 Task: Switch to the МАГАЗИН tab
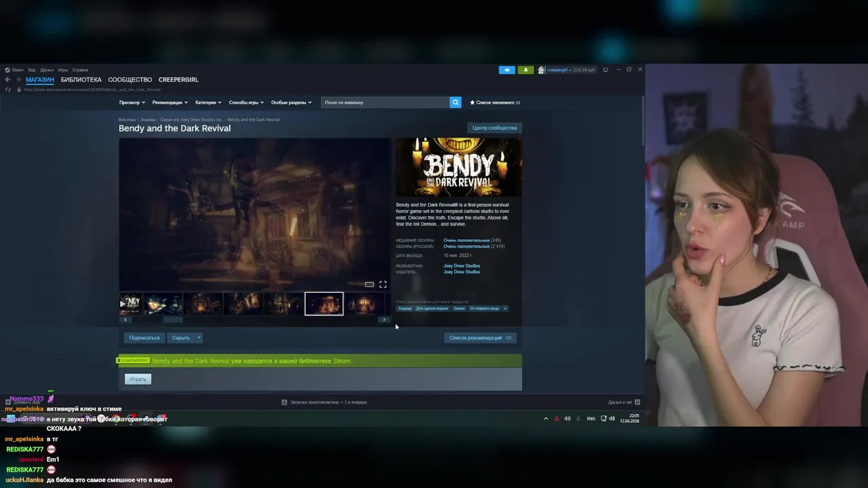(x=40, y=80)
